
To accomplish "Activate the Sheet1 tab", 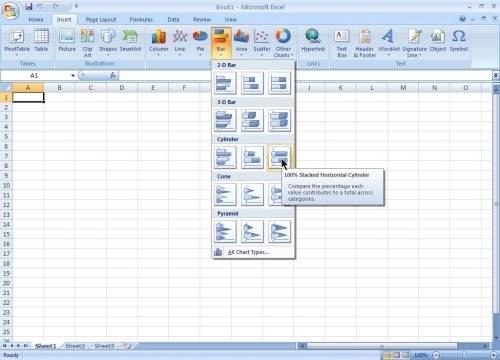I will coord(46,346).
